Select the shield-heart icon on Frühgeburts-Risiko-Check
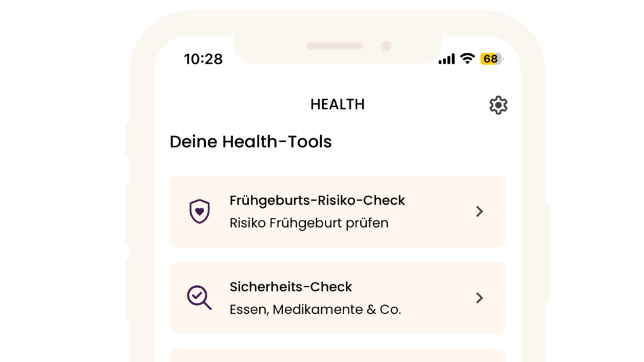The image size is (644, 362). click(x=199, y=211)
